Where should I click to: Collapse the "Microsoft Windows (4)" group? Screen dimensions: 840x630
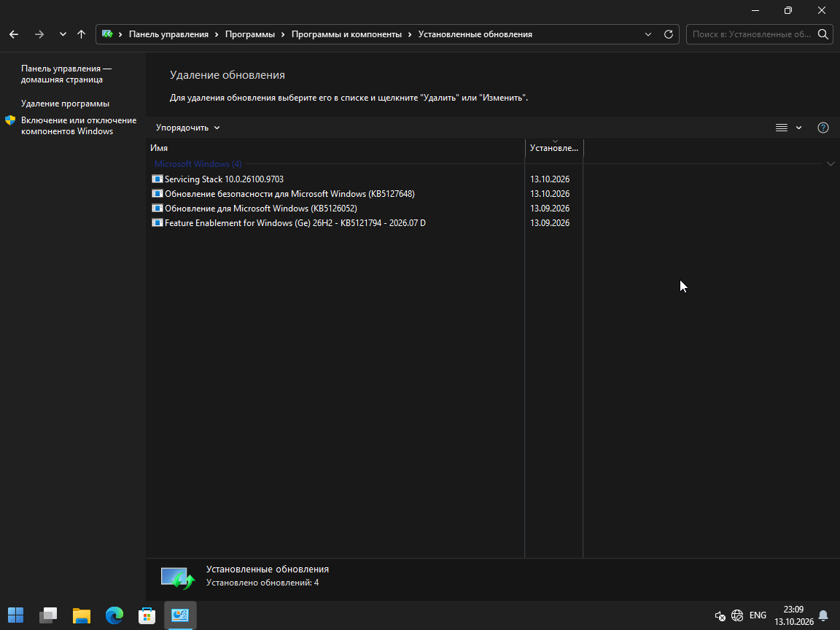831,164
